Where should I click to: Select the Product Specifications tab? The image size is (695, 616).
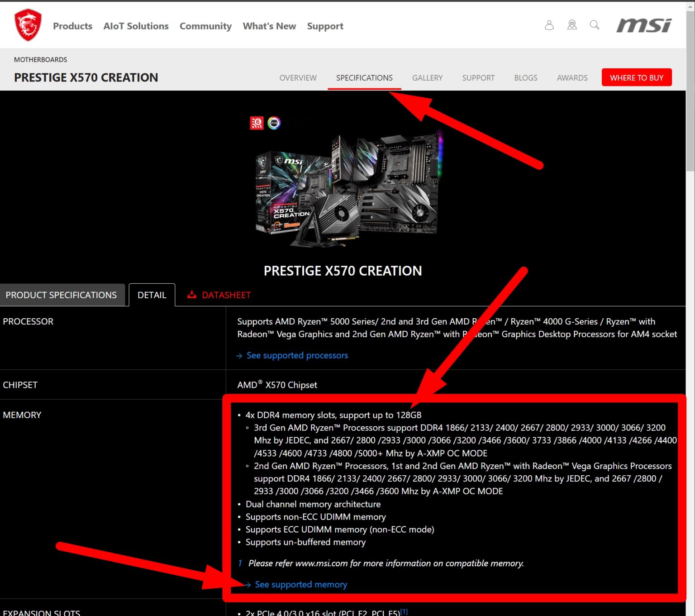pos(61,295)
